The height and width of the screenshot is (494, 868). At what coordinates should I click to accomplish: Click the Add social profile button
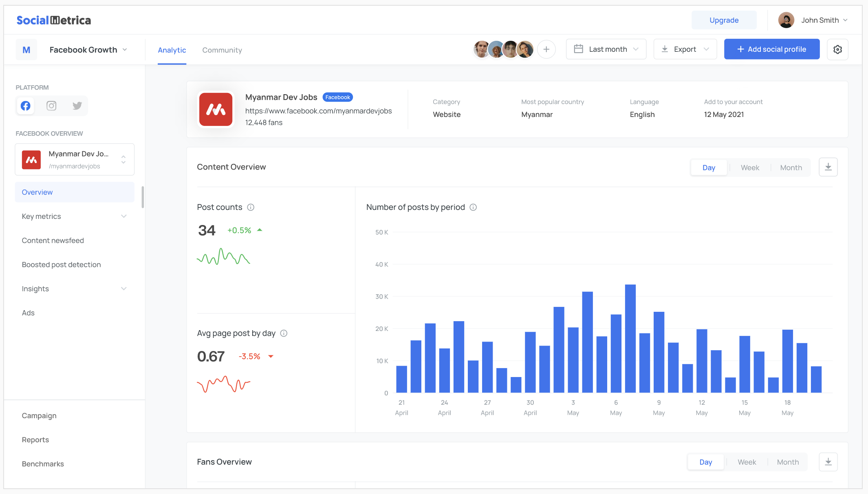(771, 49)
